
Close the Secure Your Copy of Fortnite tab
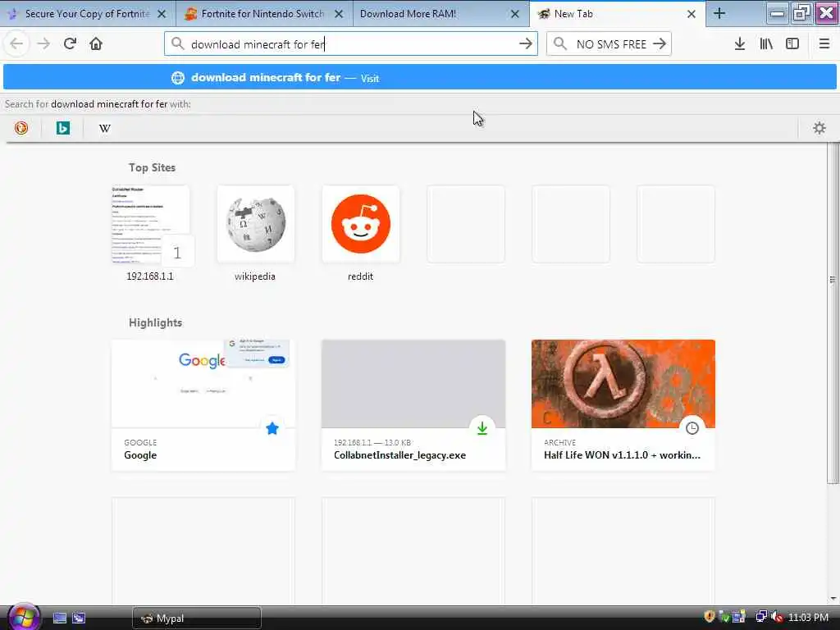click(x=162, y=14)
